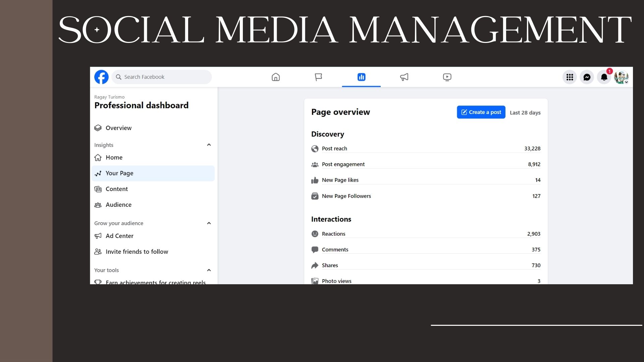
Task: Select the Insights bar chart tab
Action: point(361,77)
